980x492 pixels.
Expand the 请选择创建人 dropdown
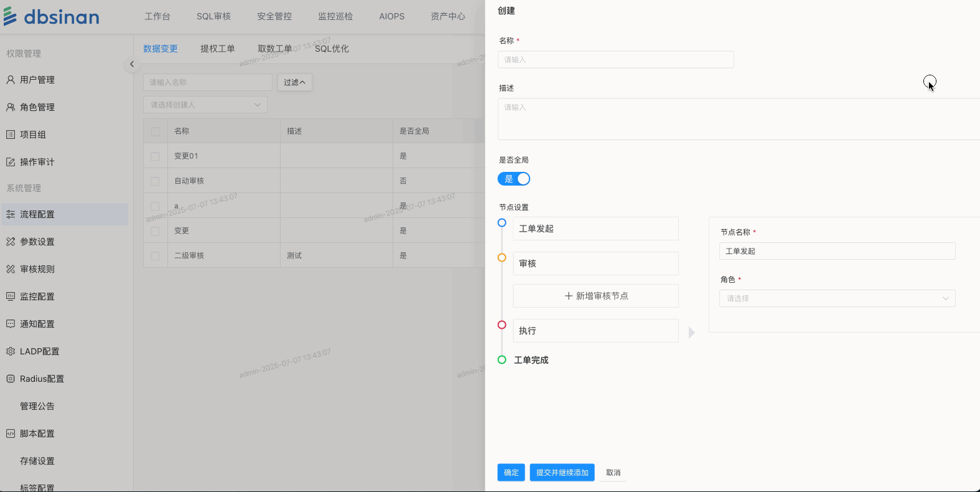tap(205, 105)
